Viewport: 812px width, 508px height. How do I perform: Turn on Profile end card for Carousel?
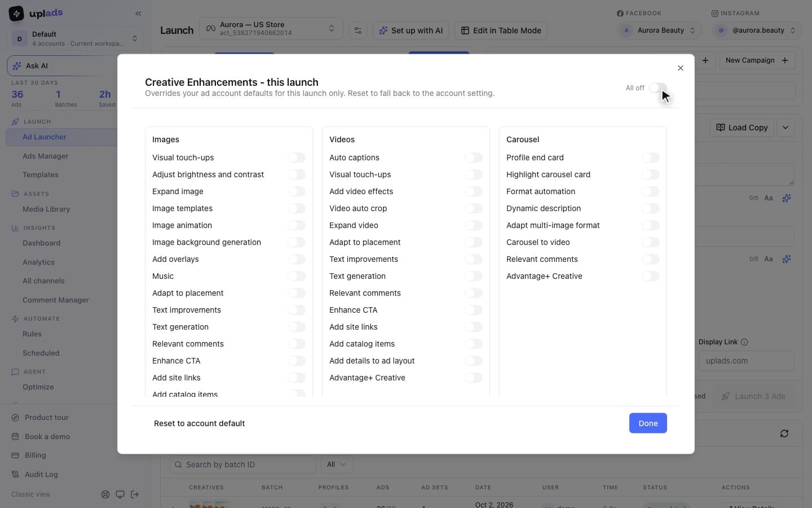(651, 157)
